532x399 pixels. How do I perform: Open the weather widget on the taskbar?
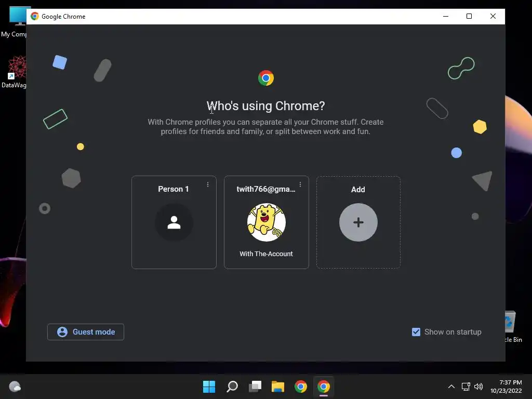coord(15,387)
